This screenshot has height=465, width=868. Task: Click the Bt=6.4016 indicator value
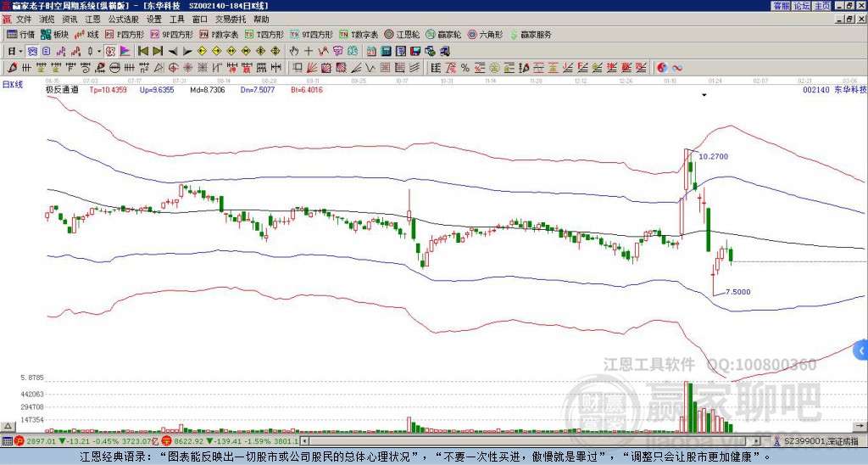click(x=307, y=90)
